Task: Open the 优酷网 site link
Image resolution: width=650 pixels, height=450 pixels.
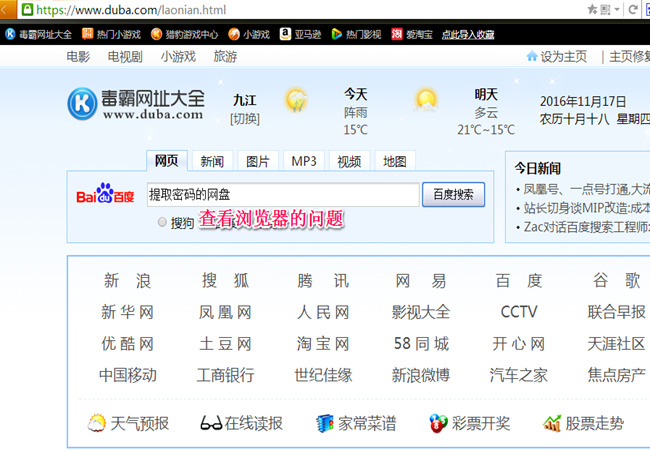Action: coord(127,344)
